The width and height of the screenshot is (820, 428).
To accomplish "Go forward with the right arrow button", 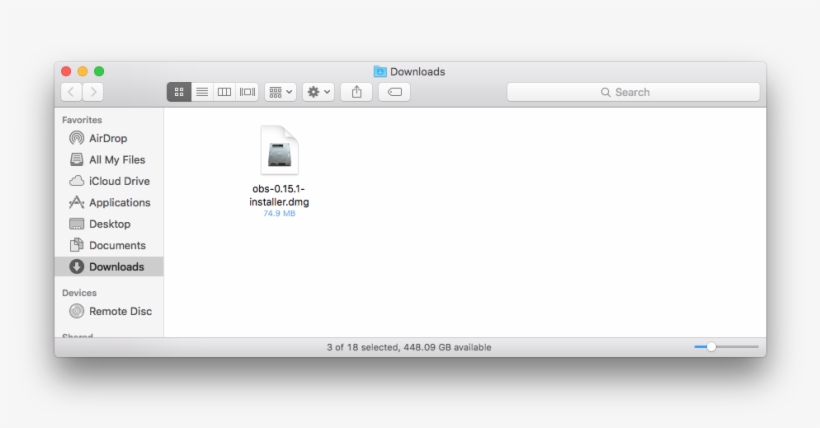I will (x=93, y=92).
